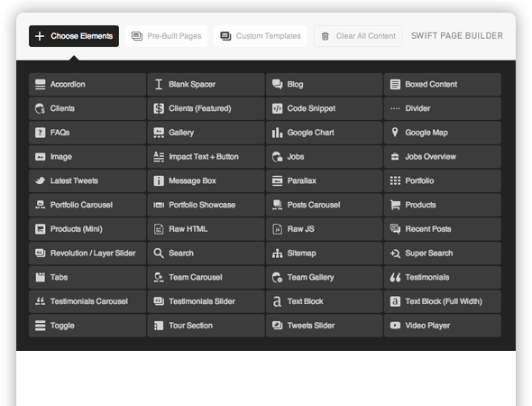Insert the Revolution / Layer Slider element
Viewport: 532px width, 406px height.
[x=87, y=253]
